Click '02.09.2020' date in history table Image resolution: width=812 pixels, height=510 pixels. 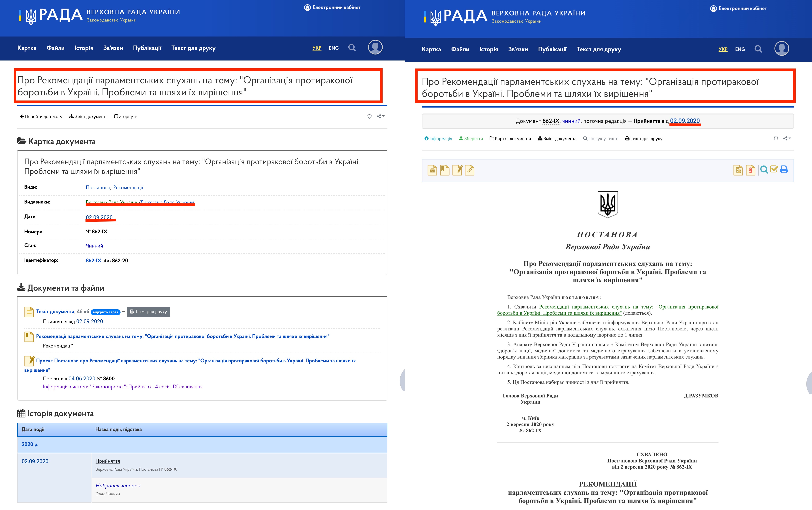click(35, 461)
